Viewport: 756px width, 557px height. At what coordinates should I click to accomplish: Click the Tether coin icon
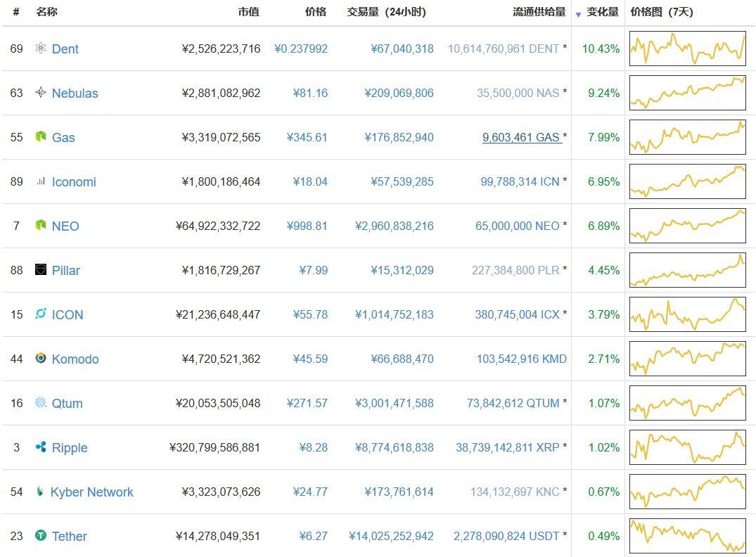click(41, 535)
